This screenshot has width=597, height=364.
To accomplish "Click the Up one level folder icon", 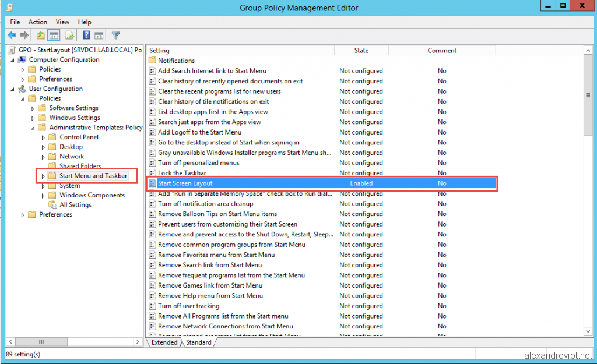I will point(40,35).
